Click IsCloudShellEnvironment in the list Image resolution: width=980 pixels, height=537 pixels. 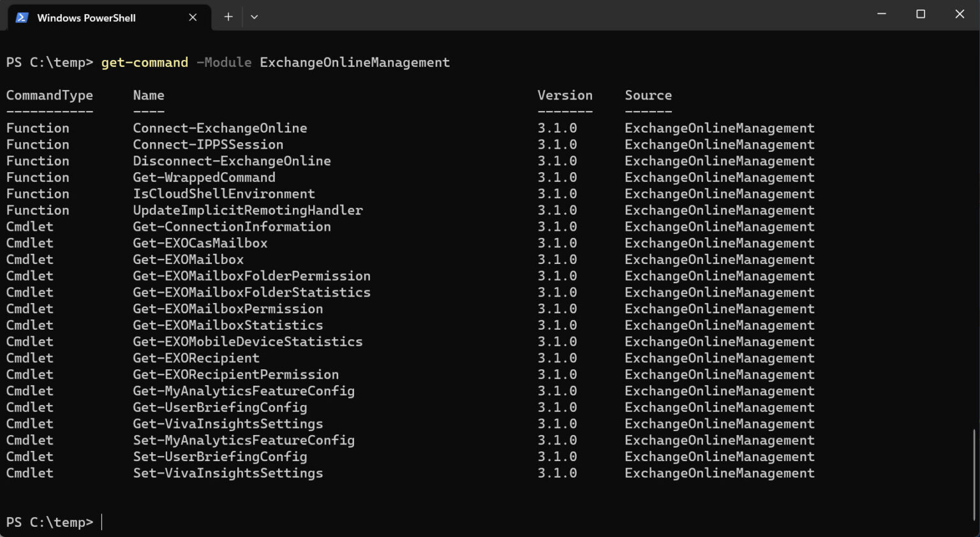[x=224, y=194]
